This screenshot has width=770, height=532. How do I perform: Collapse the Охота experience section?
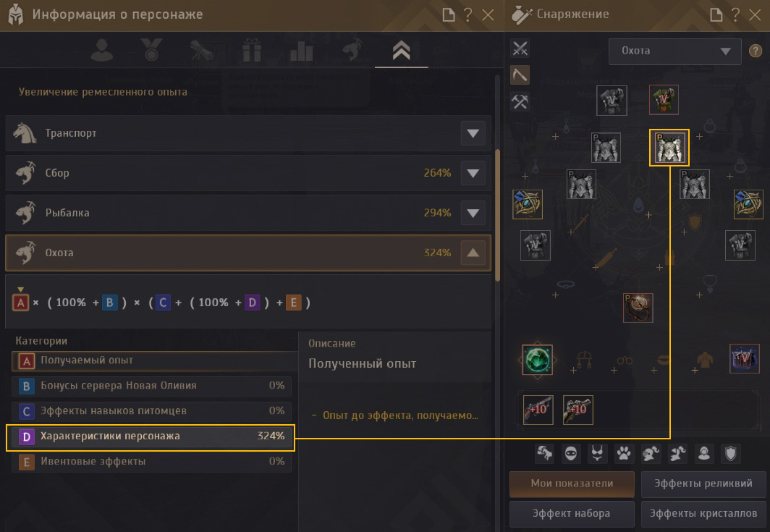(473, 253)
